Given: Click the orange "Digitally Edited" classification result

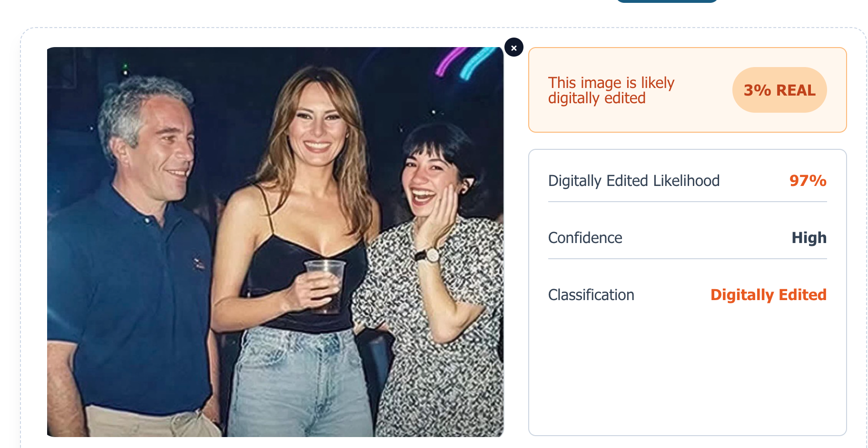Looking at the screenshot, I should click(768, 295).
